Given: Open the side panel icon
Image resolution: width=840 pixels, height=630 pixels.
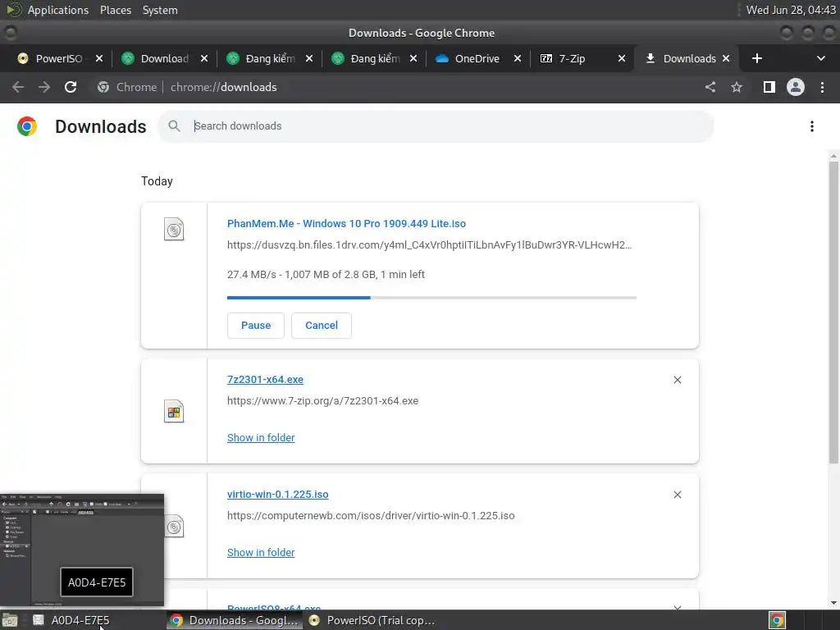Looking at the screenshot, I should (x=769, y=87).
